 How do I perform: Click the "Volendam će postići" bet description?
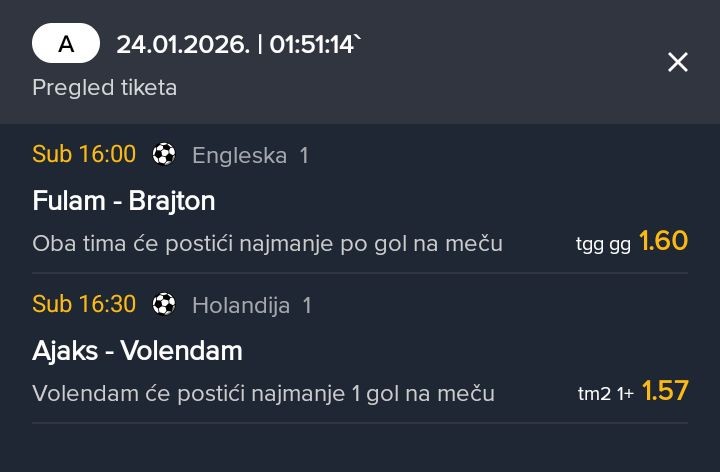pos(263,393)
